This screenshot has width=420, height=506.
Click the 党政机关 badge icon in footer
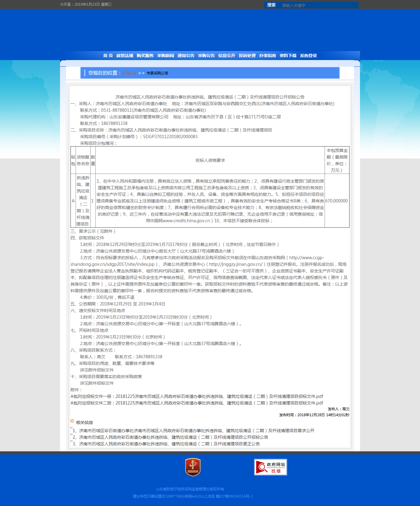point(193,467)
